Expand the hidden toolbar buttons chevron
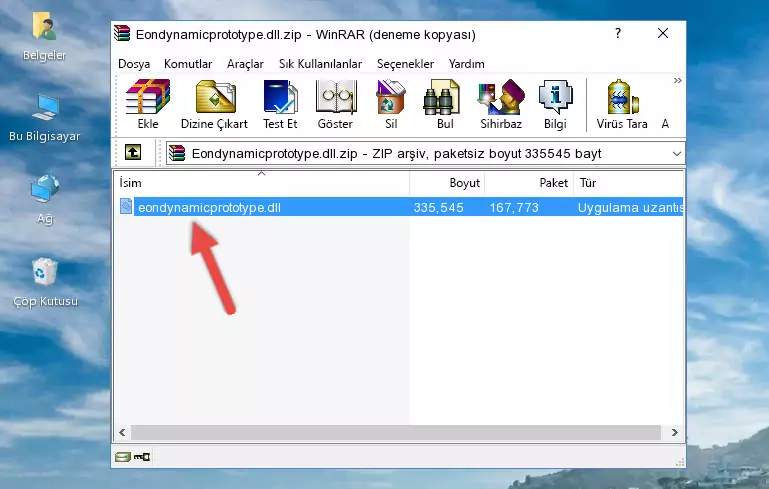 (x=677, y=80)
